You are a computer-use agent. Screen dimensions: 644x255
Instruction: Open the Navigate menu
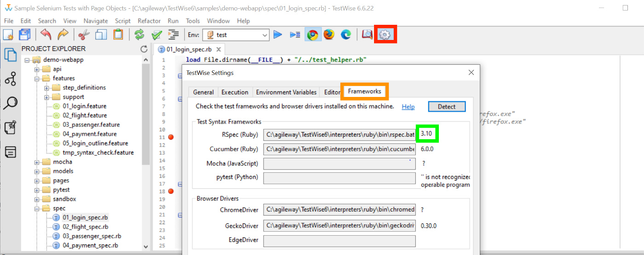pos(96,21)
